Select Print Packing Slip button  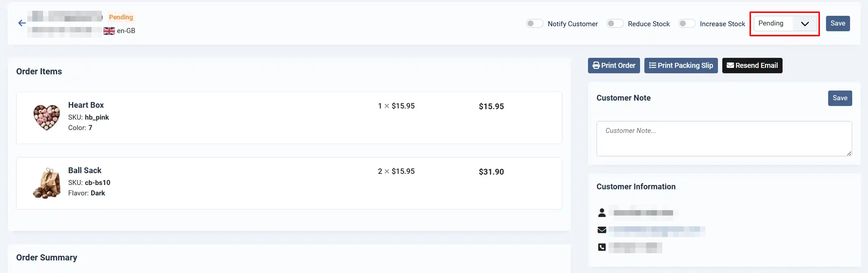point(681,65)
